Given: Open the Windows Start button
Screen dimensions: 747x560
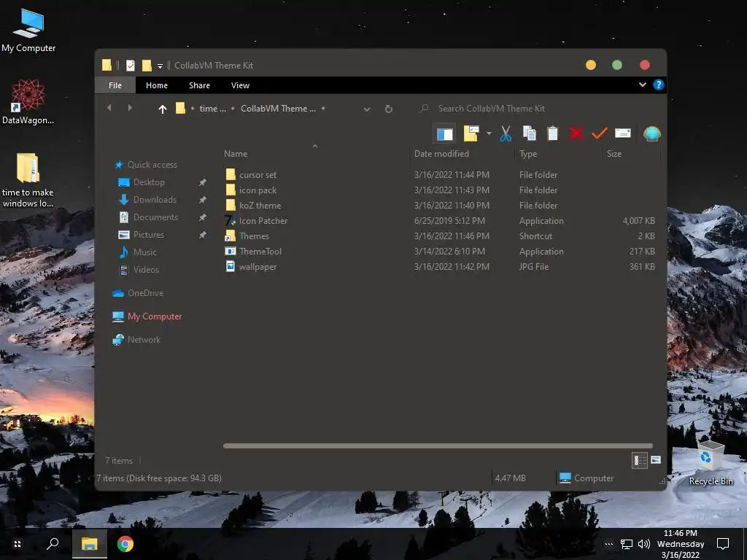Looking at the screenshot, I should [x=18, y=544].
